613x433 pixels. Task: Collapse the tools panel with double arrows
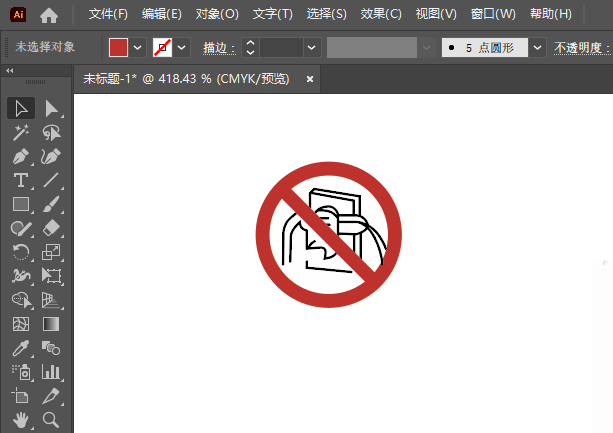click(x=10, y=70)
